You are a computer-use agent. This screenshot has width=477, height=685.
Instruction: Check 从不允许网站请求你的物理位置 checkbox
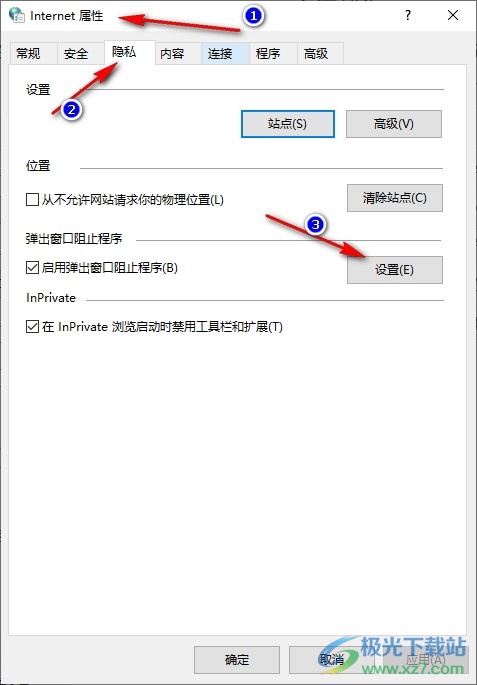32,200
